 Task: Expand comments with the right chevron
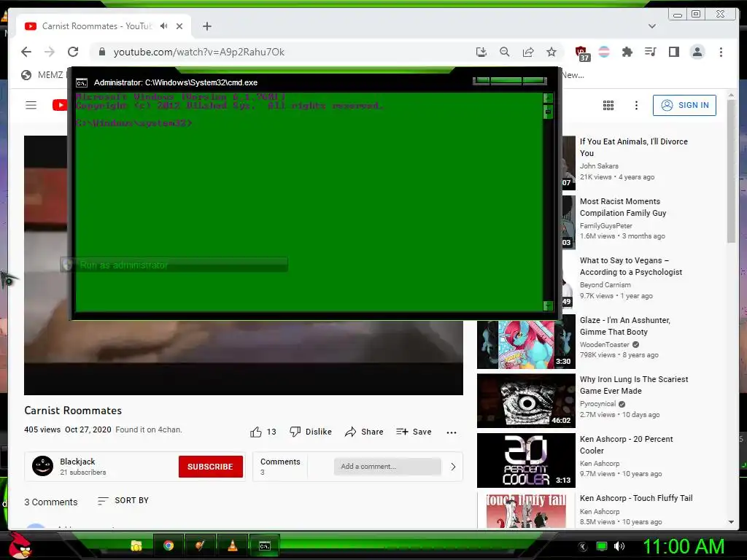tap(453, 467)
